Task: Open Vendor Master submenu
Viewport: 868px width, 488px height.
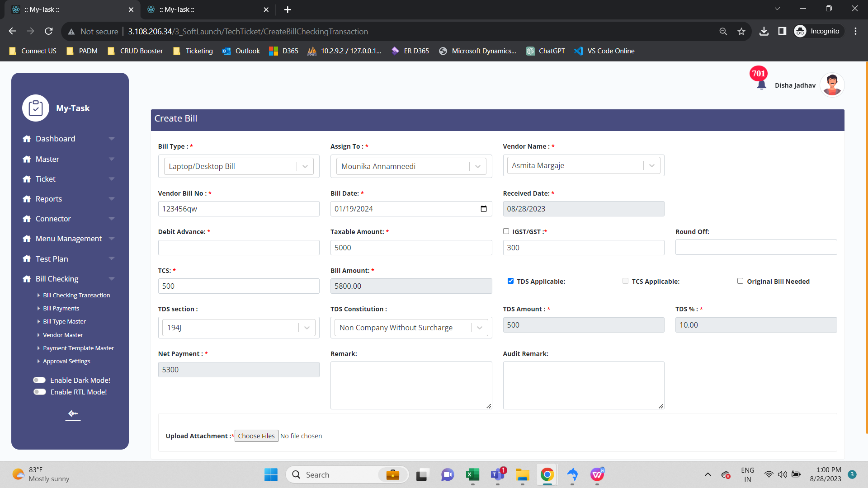Action: (63, 335)
